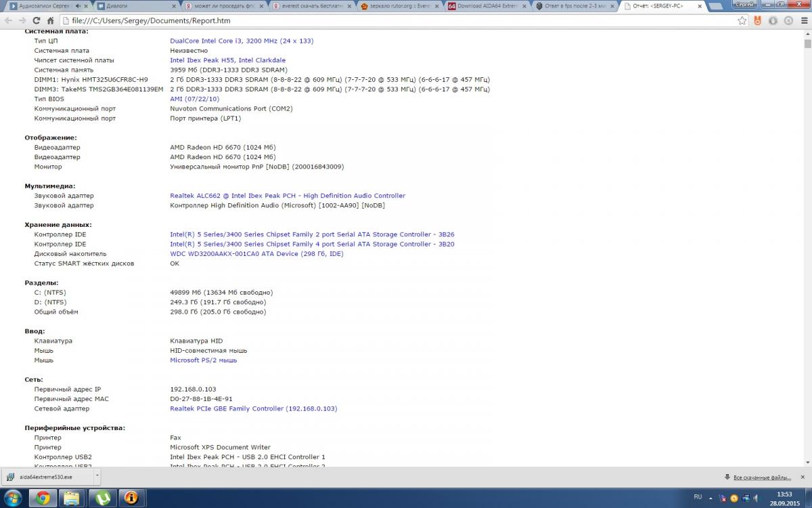Go back using the browser back arrow

pos(9,20)
